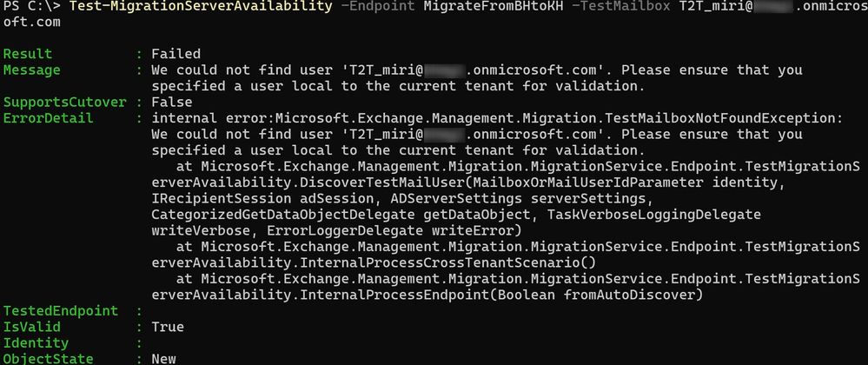Click the Test-MigrationServerAvailability command text
868x365 pixels.
point(202,7)
